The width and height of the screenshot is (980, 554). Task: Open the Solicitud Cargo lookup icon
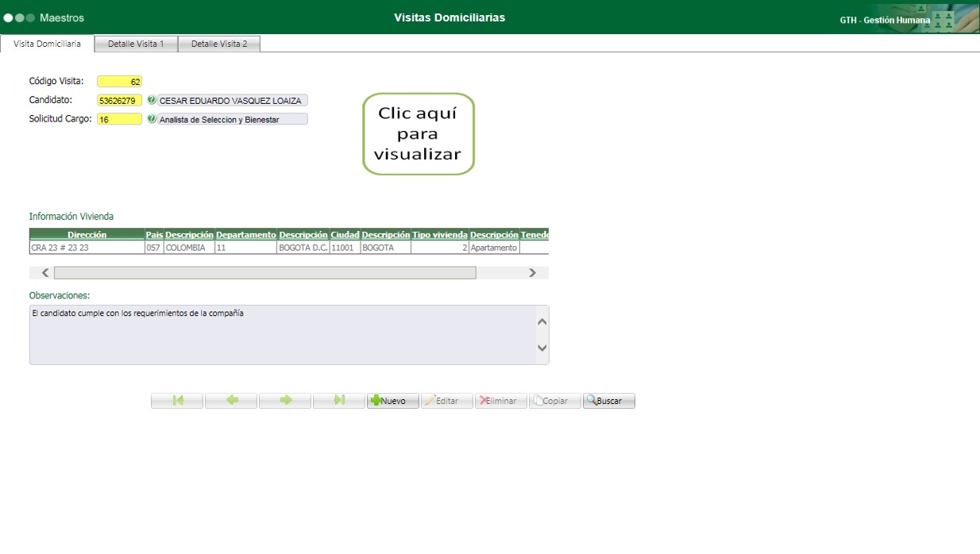coord(153,119)
